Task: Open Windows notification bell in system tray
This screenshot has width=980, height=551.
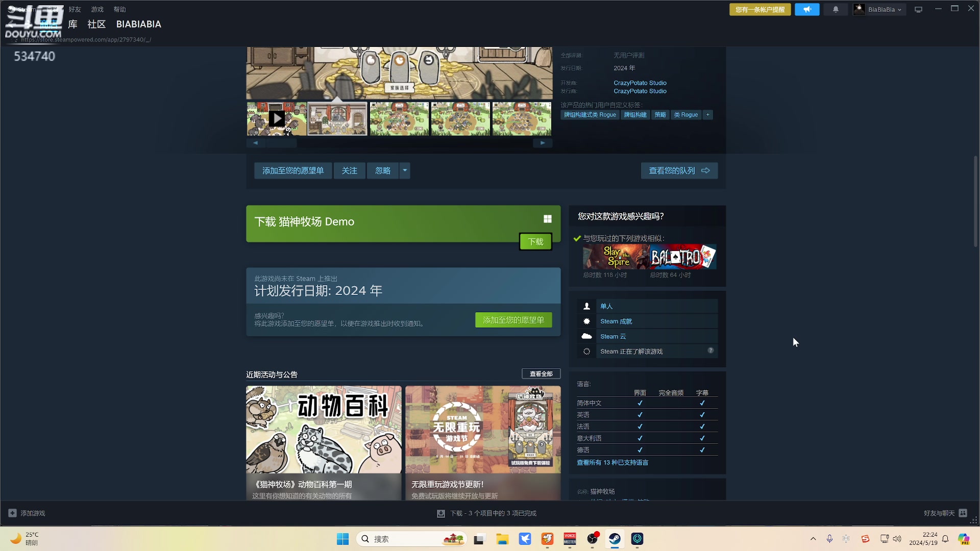Action: point(945,539)
